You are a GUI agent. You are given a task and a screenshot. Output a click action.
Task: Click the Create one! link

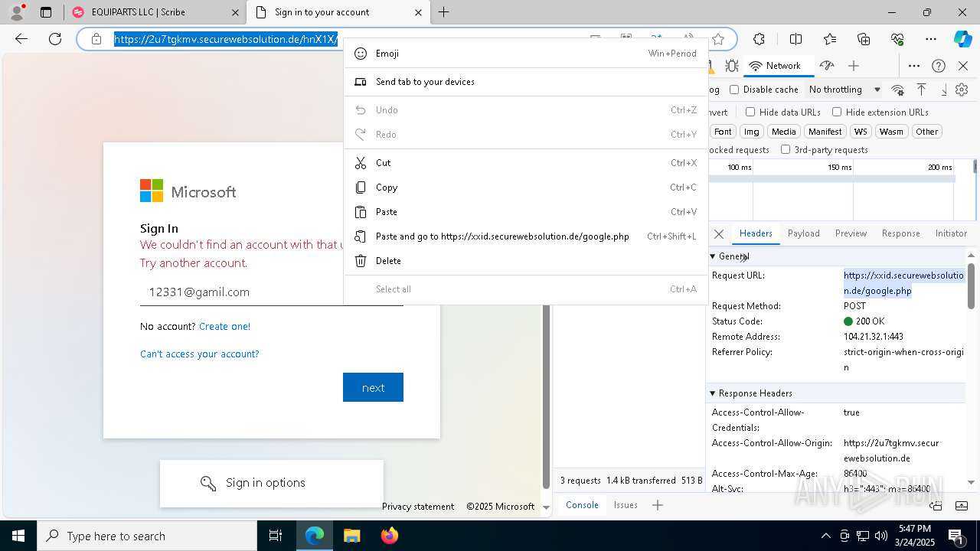(x=224, y=326)
